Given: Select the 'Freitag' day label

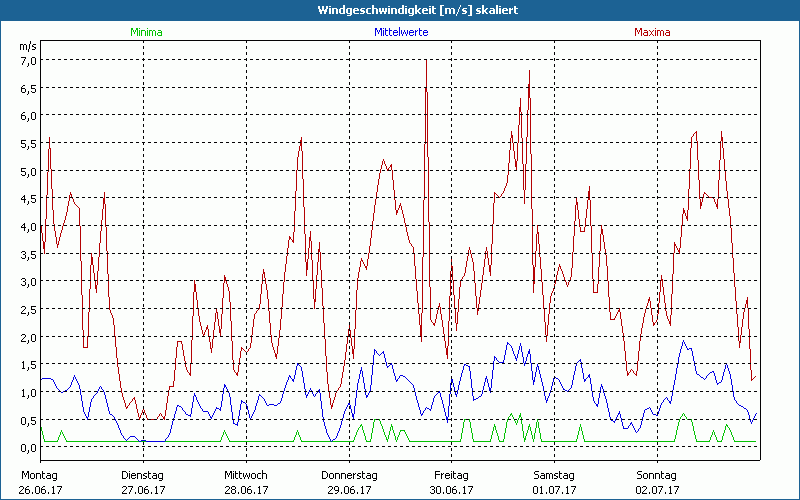Looking at the screenshot, I should [x=451, y=475].
